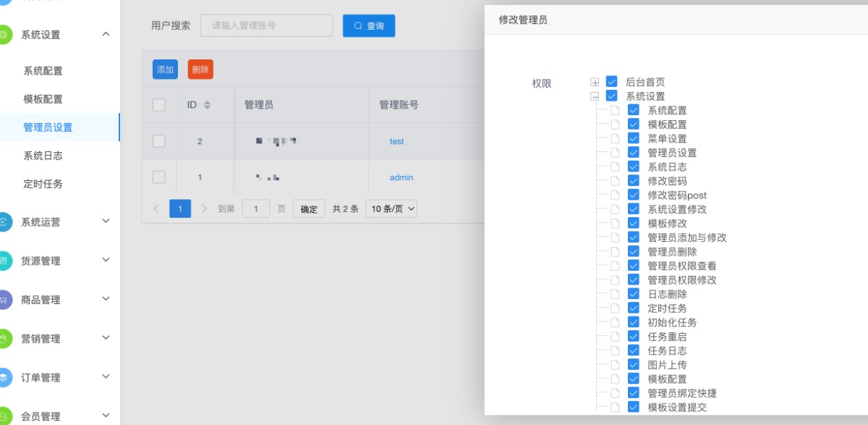Image resolution: width=868 pixels, height=425 pixels.
Task: Open the 10条/页 page size dropdown
Action: tap(392, 209)
